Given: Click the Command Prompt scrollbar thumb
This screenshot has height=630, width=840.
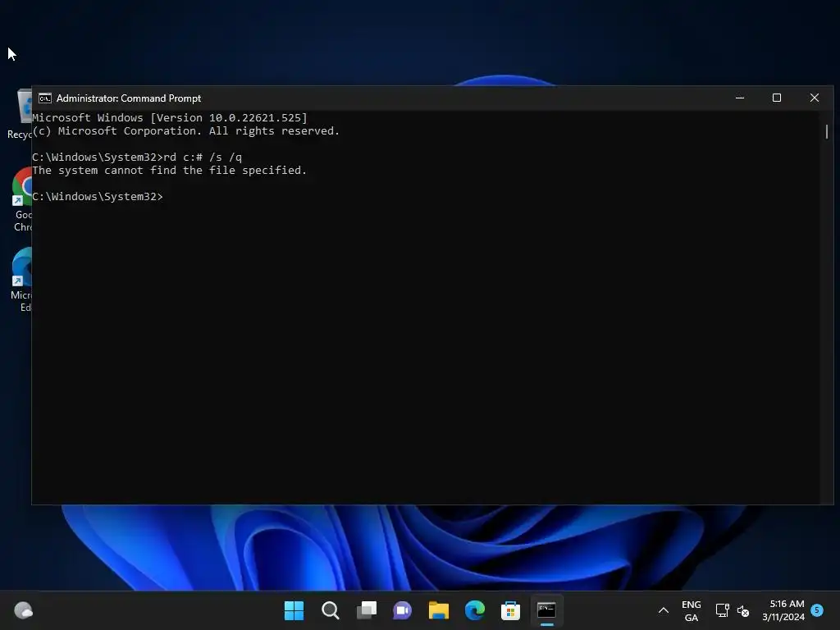Looking at the screenshot, I should tap(827, 132).
